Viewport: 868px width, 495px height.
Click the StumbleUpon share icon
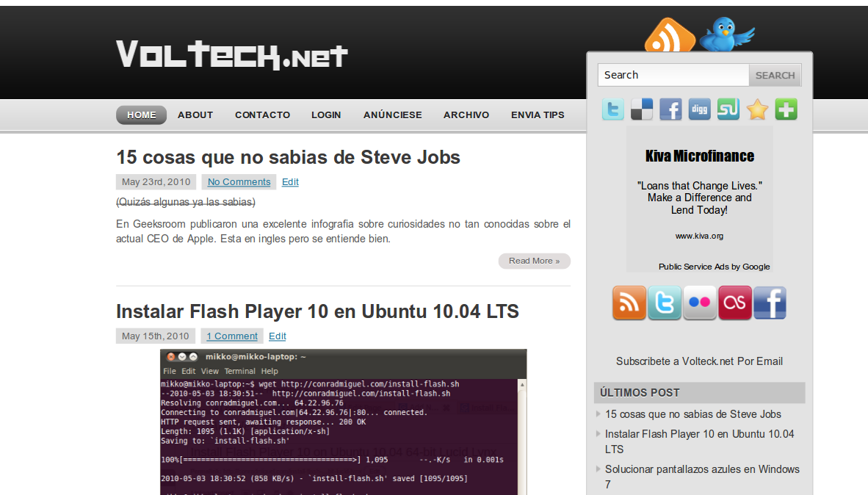[x=728, y=109]
